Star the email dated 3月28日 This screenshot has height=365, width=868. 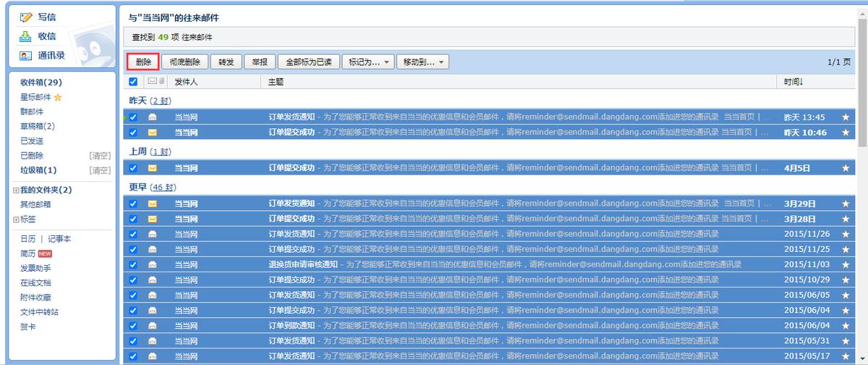click(x=846, y=219)
